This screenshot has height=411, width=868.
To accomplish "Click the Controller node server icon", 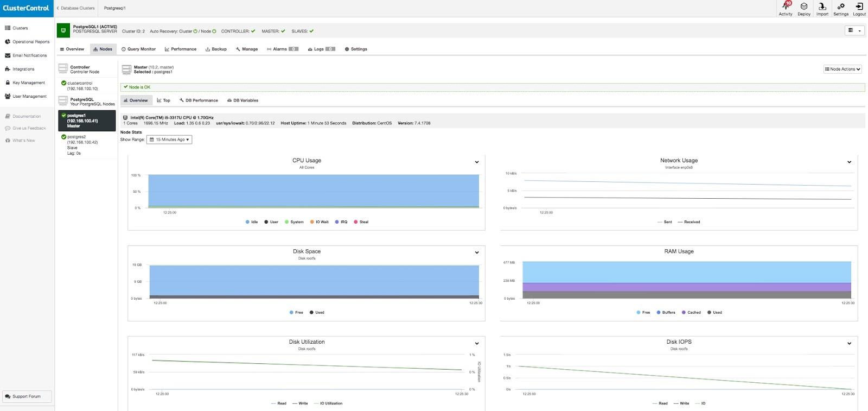I will click(63, 69).
